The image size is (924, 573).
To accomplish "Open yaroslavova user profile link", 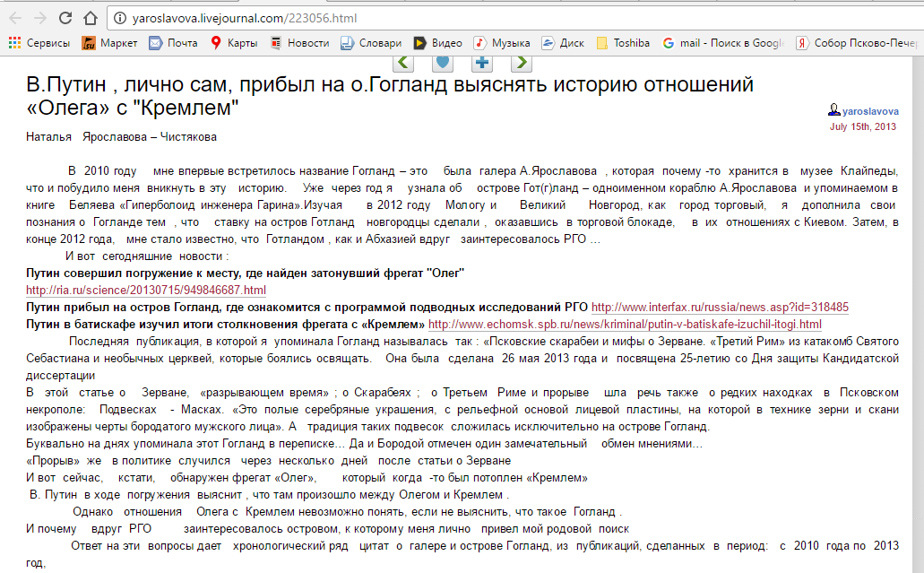I will point(870,111).
